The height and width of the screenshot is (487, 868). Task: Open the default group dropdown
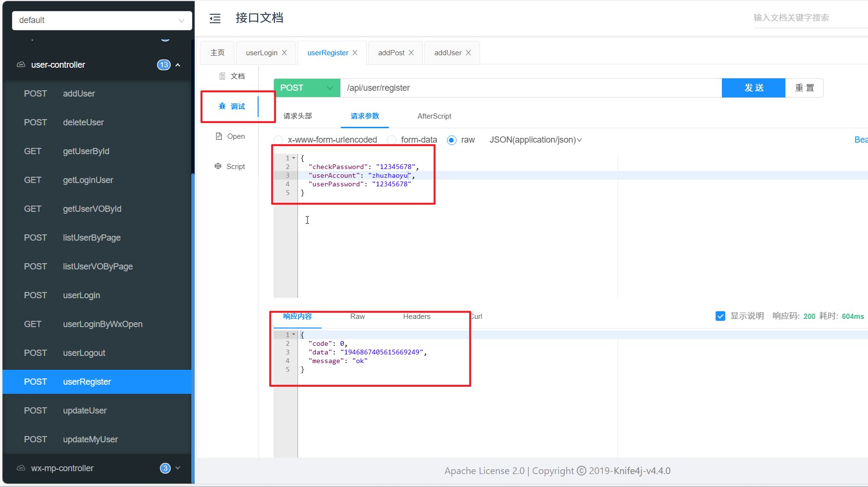coord(102,20)
